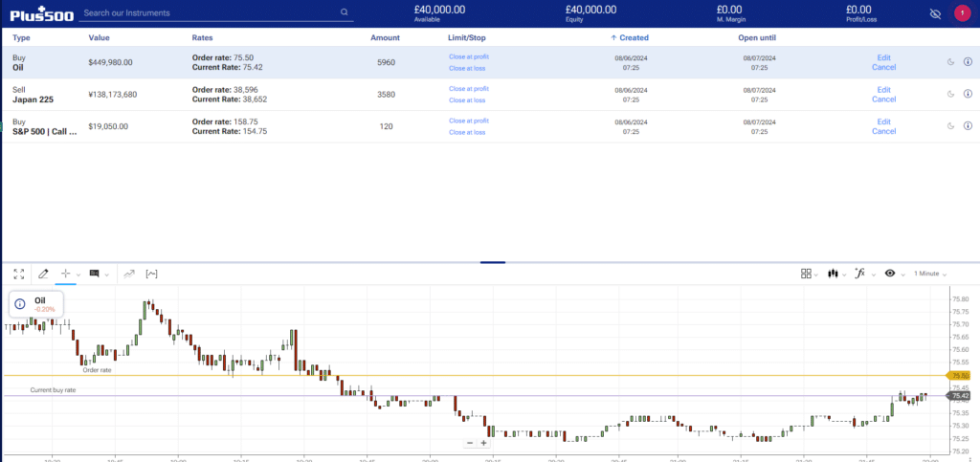Click the chart annotation comment icon
Screen dimensions: 980x462
click(x=95, y=274)
